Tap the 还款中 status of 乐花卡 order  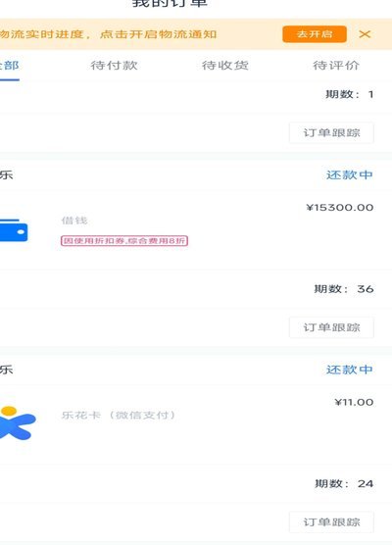click(349, 370)
